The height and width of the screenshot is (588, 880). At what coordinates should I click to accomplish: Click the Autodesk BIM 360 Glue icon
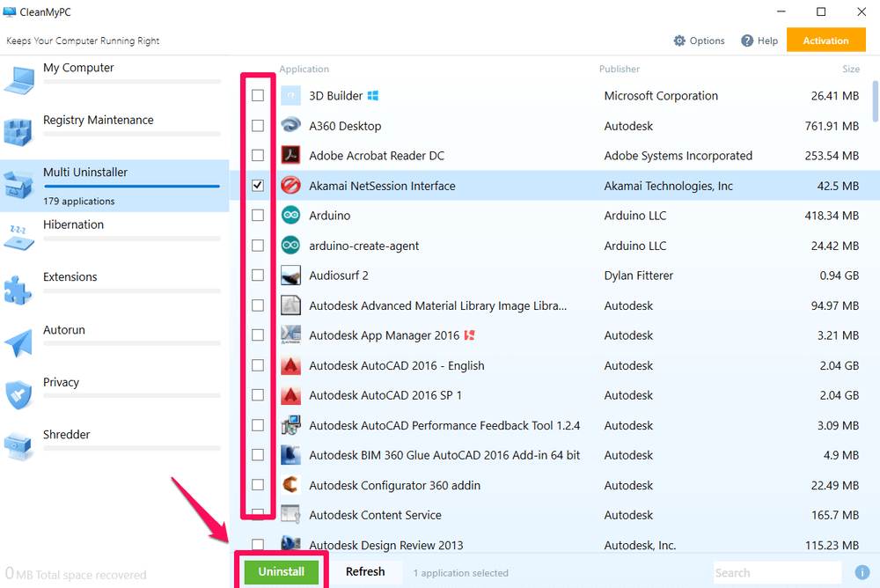pos(290,455)
